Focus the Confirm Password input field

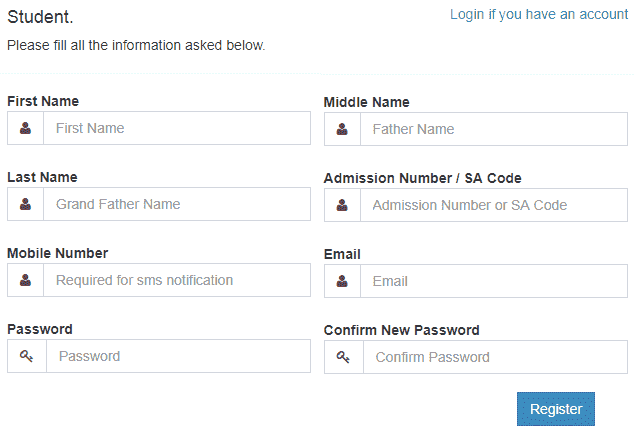point(495,357)
